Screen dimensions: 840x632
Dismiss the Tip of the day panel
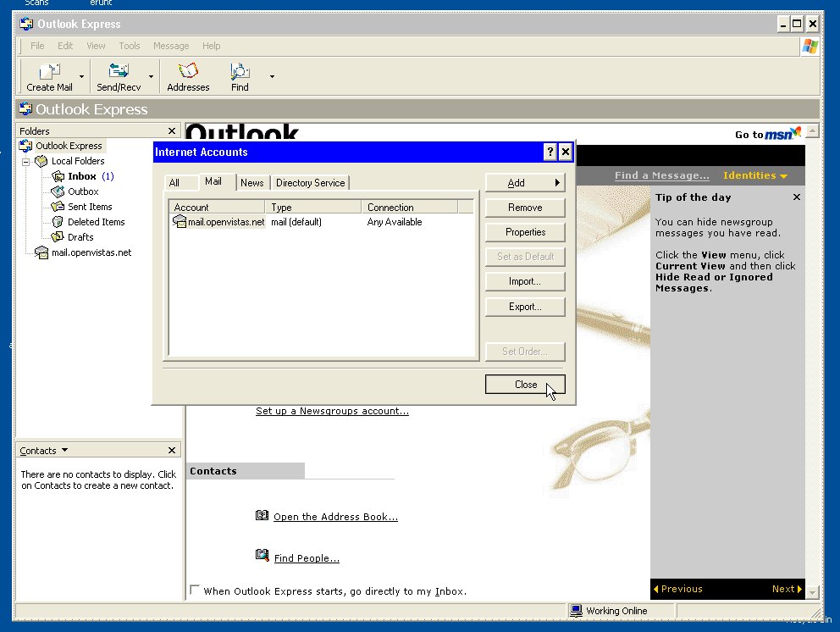click(797, 197)
